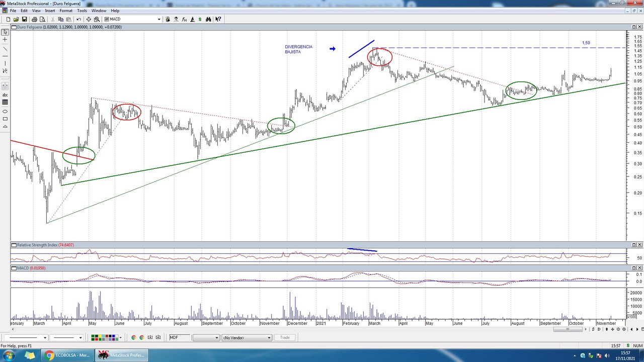This screenshot has height=362, width=644.
Task: Open the Format menu
Action: (66, 11)
